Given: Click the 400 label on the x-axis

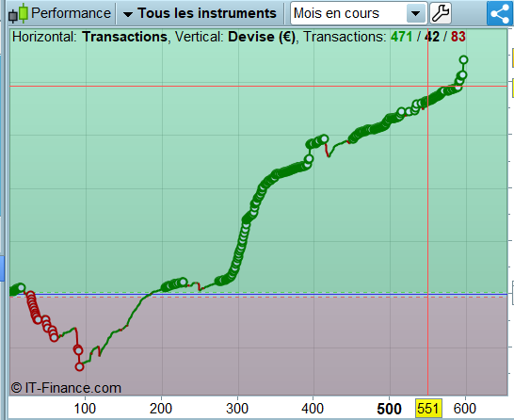Looking at the screenshot, I should pyautogui.click(x=313, y=409).
